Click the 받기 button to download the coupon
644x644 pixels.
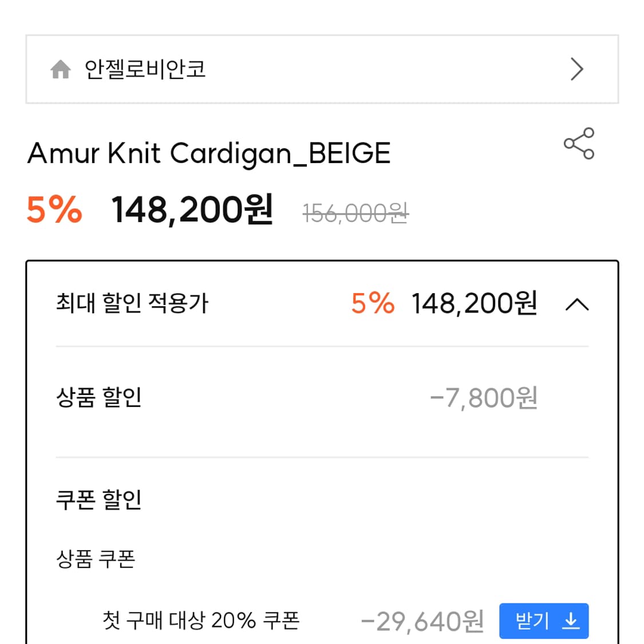tap(544, 621)
